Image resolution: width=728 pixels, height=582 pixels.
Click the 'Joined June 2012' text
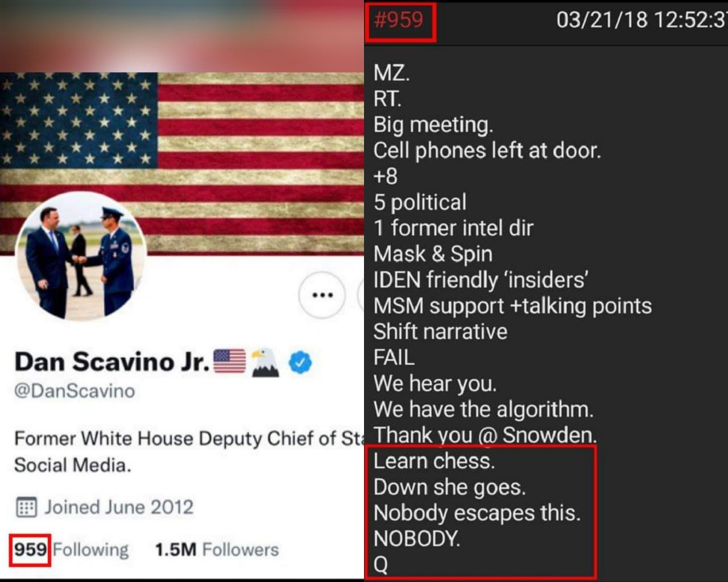pyautogui.click(x=119, y=507)
